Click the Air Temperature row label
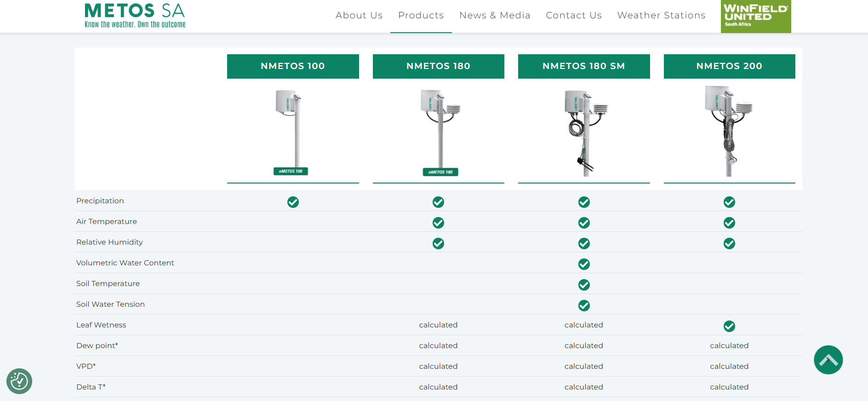Screen dimensions: 868x401 pyautogui.click(x=107, y=221)
